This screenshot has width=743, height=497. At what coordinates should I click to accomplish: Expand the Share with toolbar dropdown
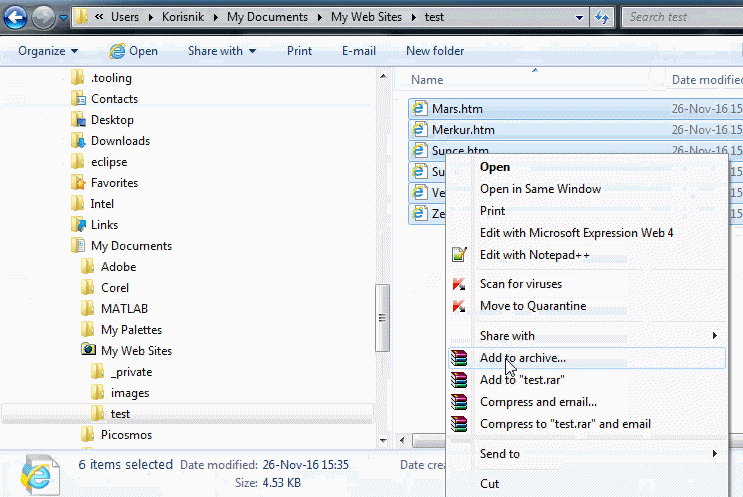tap(221, 51)
